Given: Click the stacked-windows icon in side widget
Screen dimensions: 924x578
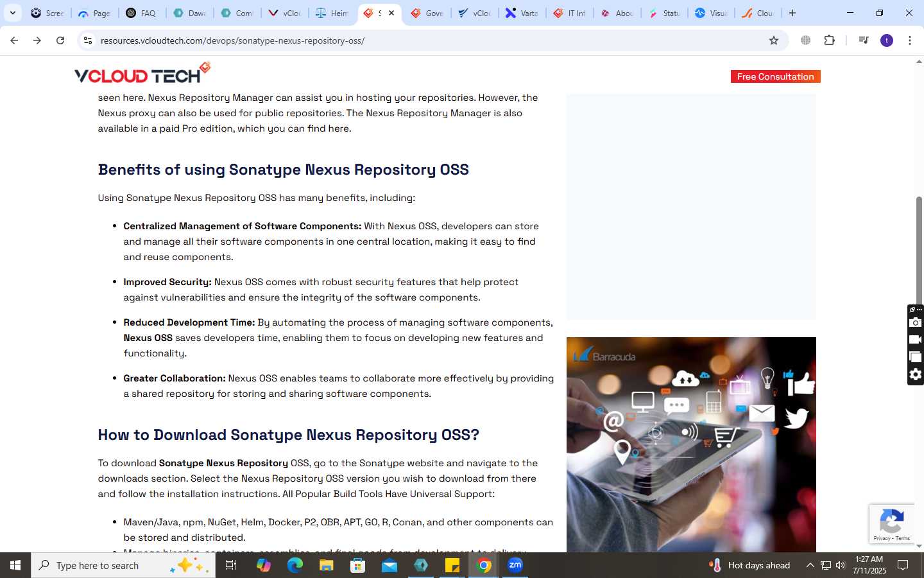Looking at the screenshot, I should click(x=916, y=357).
